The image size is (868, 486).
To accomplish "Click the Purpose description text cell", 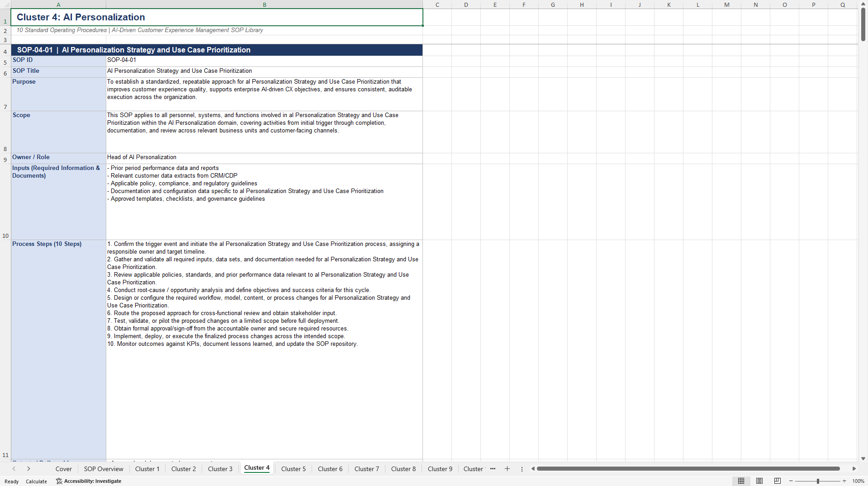I will pyautogui.click(x=264, y=94).
